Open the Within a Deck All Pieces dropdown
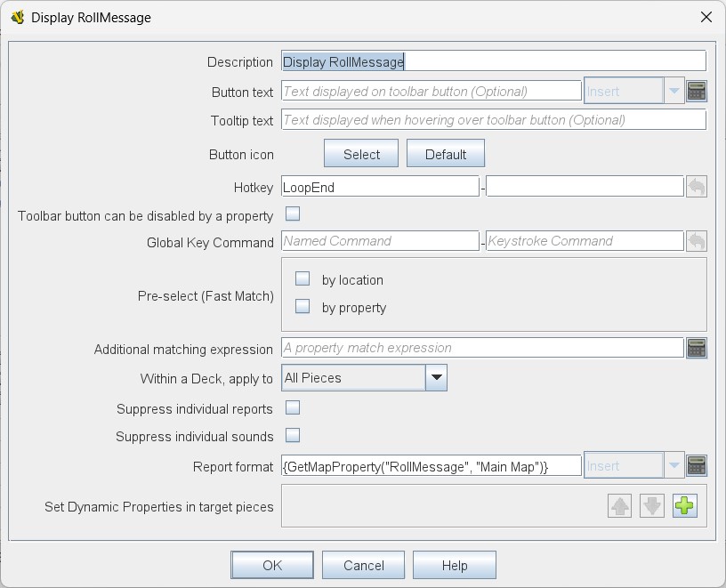726x588 pixels. point(364,378)
